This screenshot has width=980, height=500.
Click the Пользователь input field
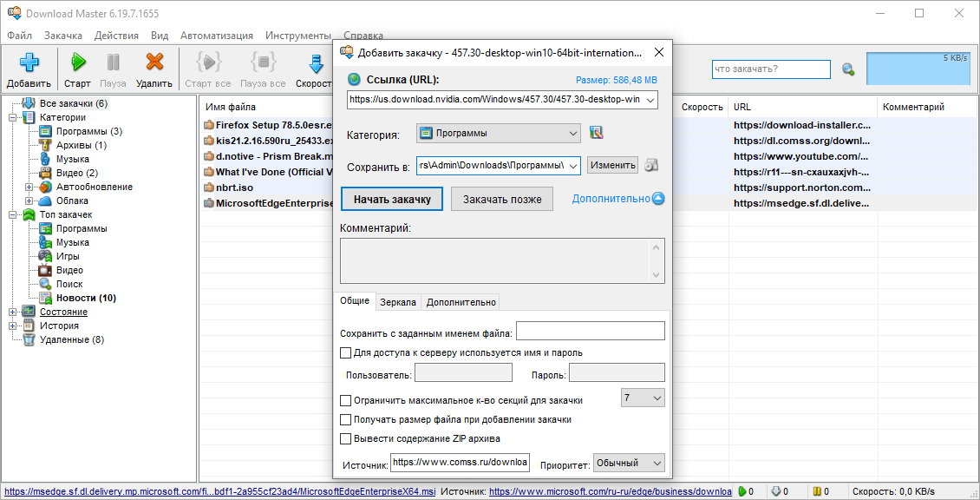point(464,374)
